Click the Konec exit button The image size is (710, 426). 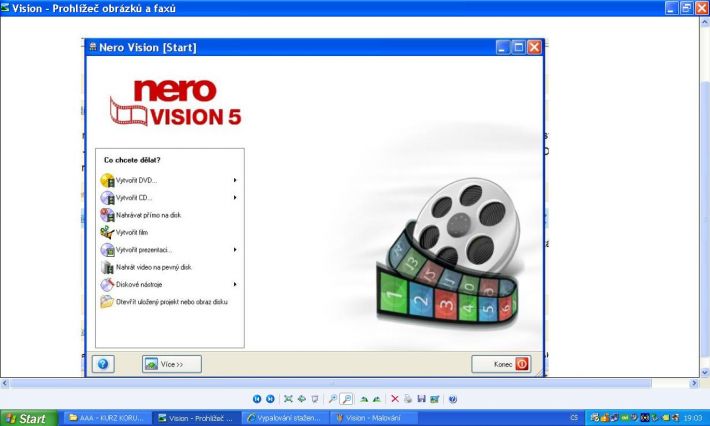click(x=501, y=364)
